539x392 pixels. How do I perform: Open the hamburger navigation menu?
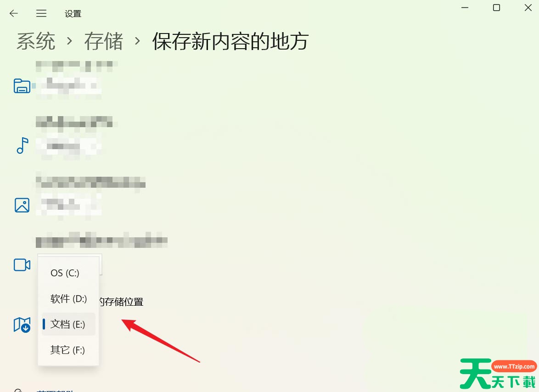41,13
